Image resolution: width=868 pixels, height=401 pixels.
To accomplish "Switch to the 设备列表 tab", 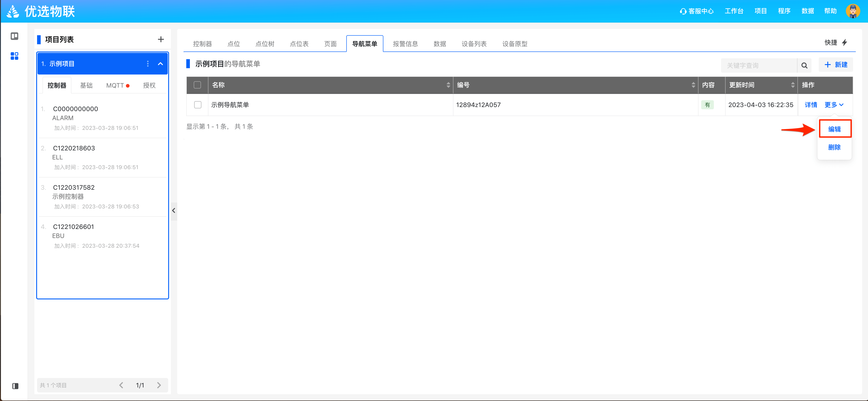I will [x=474, y=44].
